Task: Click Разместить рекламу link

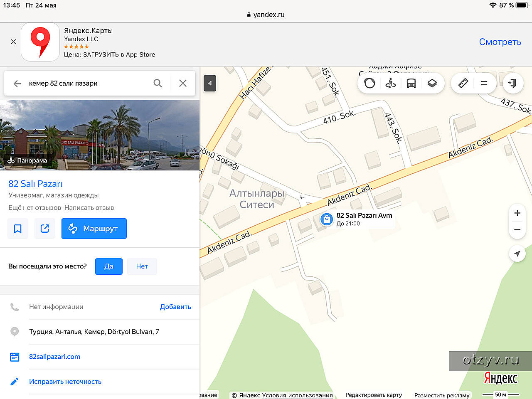Action: click(442, 395)
